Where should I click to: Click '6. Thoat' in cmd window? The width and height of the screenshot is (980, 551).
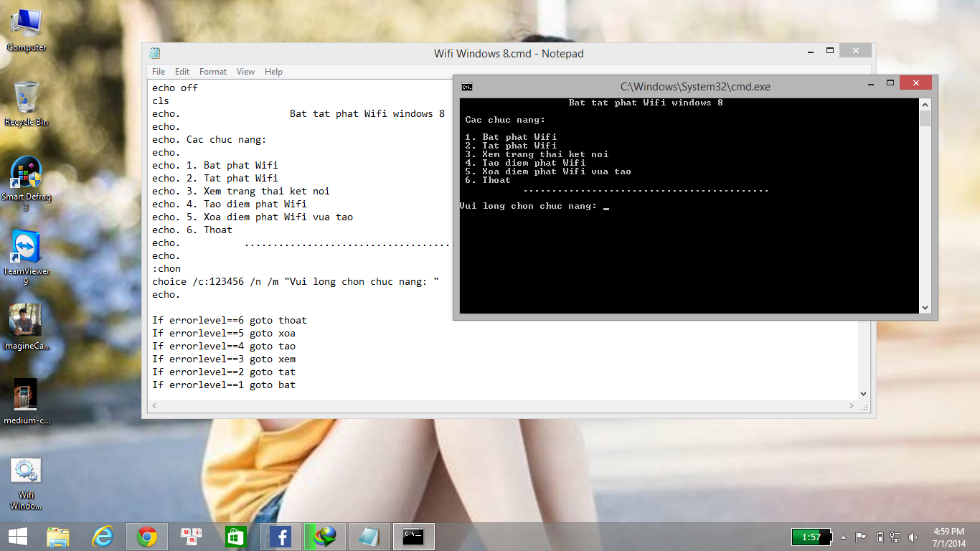[x=488, y=180]
